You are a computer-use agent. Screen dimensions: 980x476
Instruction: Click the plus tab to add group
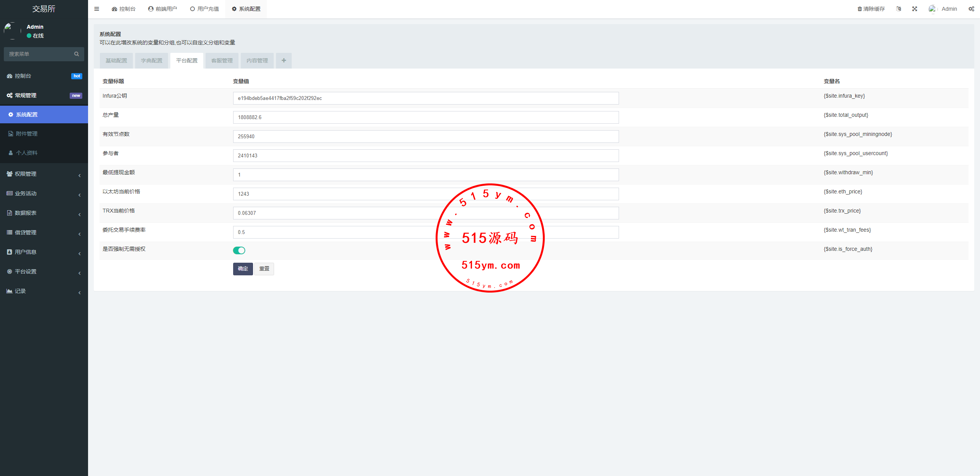click(x=284, y=61)
